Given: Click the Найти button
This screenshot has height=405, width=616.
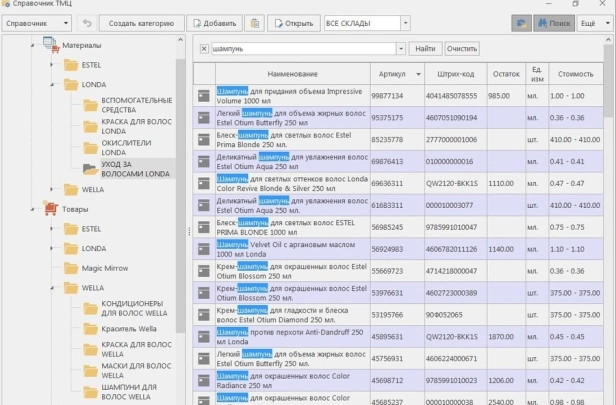Looking at the screenshot, I should tap(425, 48).
